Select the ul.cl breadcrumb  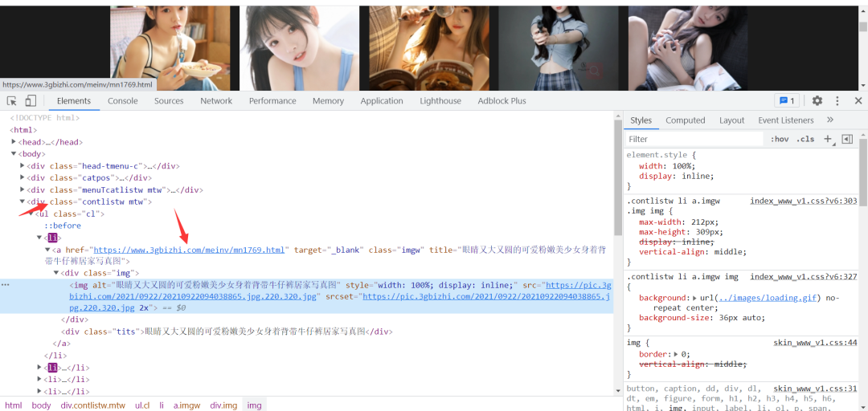(142, 405)
